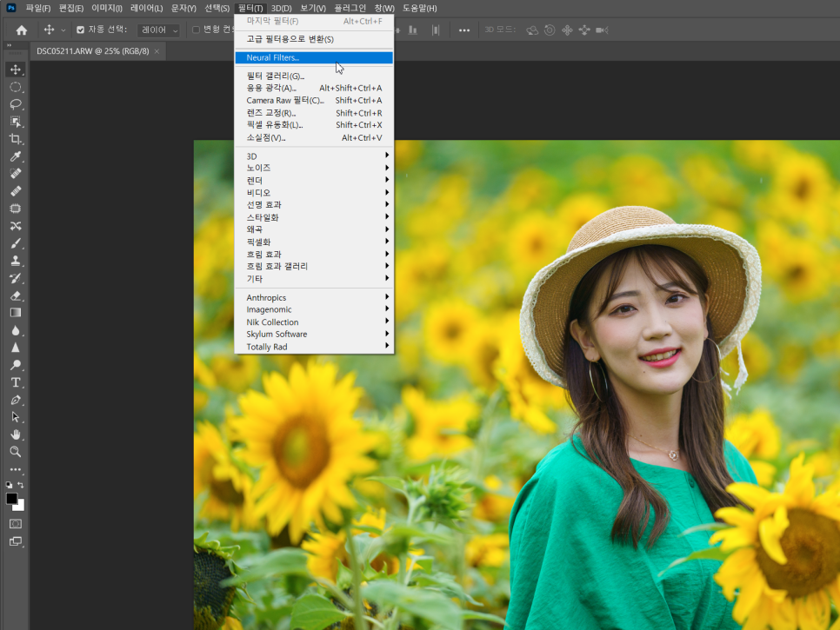Close the DSC05211.ARW document tab
Screen dimensions: 840x630
point(157,51)
